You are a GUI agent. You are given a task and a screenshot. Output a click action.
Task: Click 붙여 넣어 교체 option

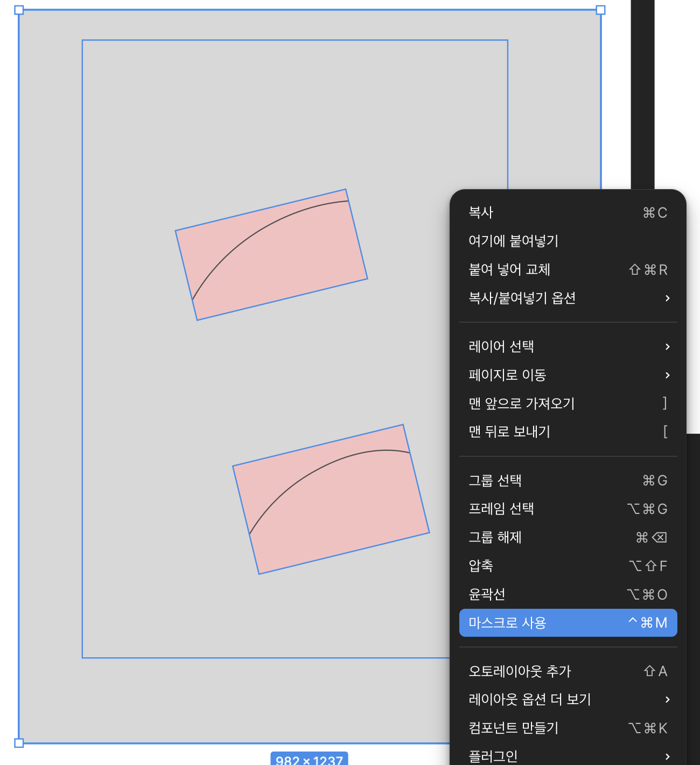point(568,269)
